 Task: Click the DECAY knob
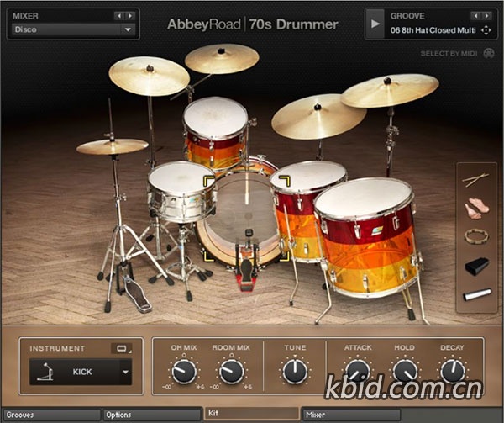point(453,372)
